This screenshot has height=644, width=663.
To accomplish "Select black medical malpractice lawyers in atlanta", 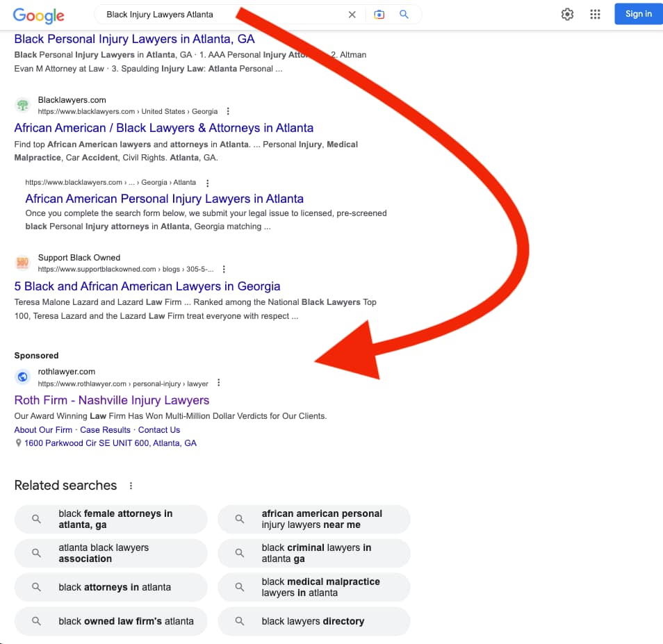I will point(313,587).
